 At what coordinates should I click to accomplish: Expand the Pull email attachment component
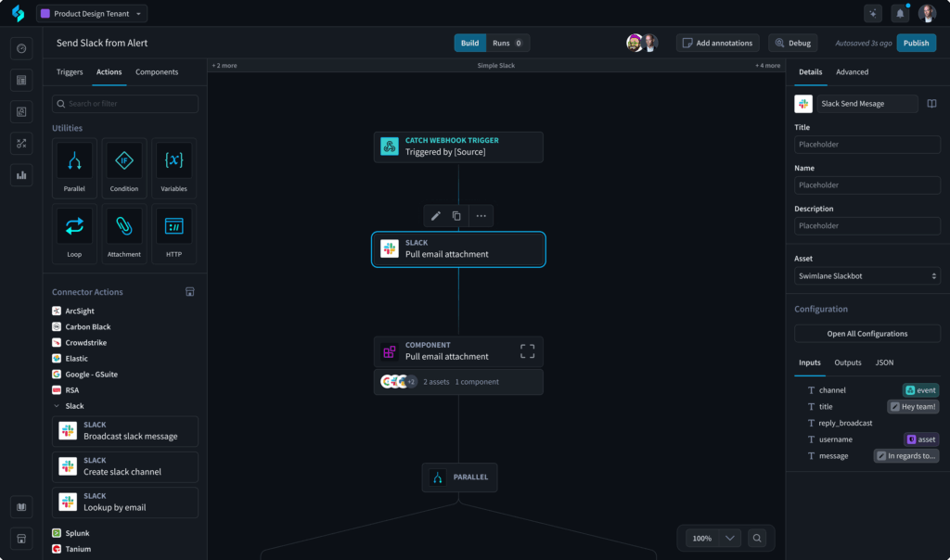[527, 351]
